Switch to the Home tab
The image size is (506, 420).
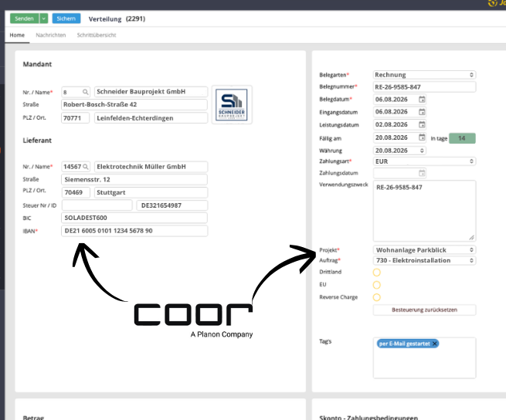click(x=17, y=35)
